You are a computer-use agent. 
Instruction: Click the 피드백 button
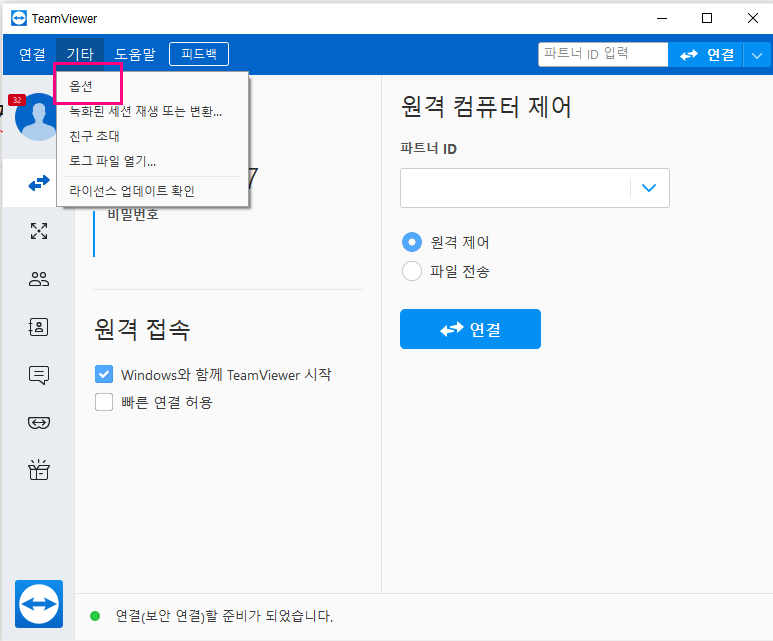pos(199,54)
